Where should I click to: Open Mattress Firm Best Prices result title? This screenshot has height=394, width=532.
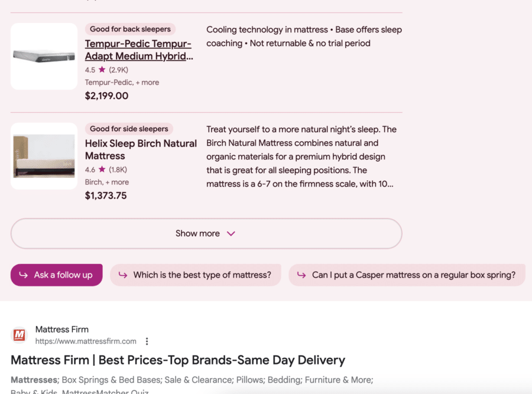tap(178, 360)
